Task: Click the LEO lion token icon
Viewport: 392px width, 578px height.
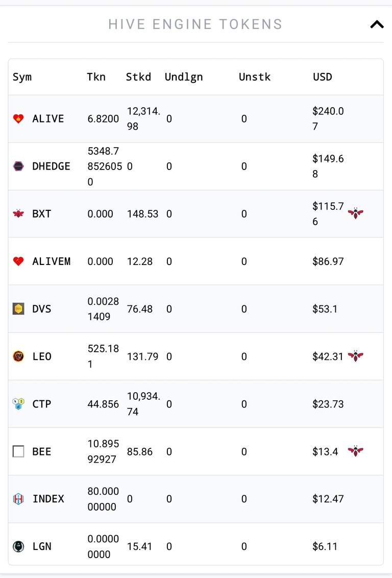Action: tap(18, 356)
